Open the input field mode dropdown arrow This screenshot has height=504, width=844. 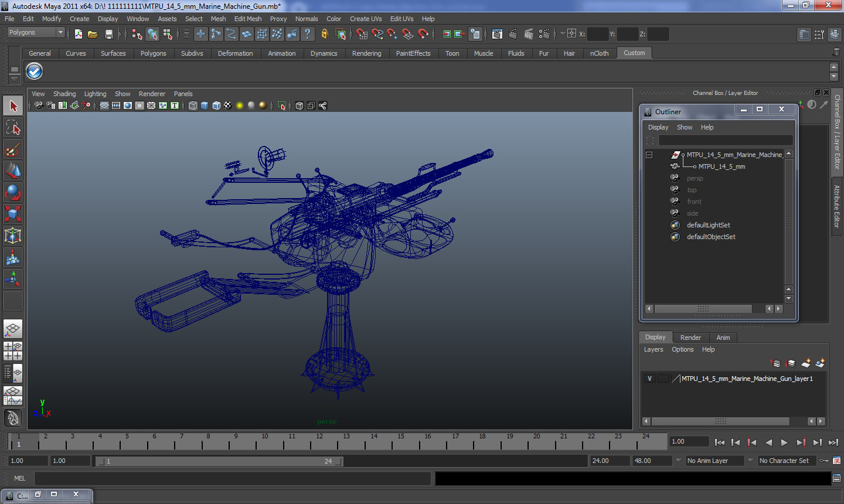pyautogui.click(x=563, y=33)
